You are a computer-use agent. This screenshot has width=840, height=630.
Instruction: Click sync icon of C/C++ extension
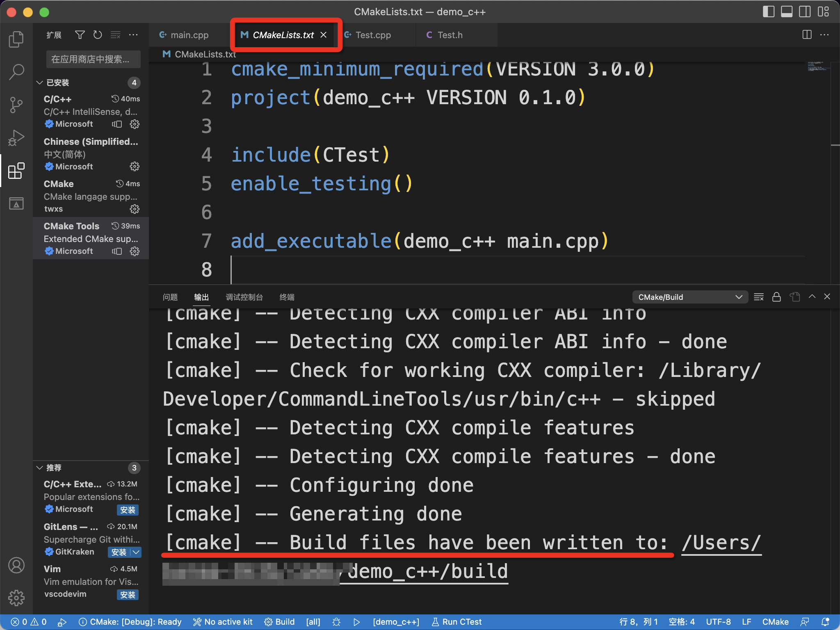117,124
